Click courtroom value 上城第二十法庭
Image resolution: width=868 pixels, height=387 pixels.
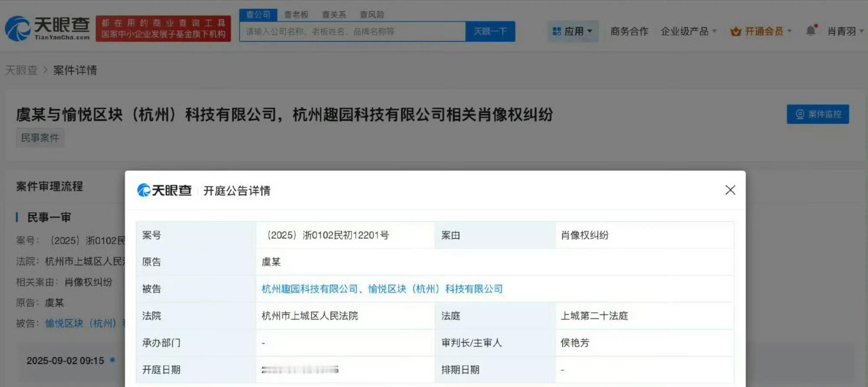(594, 316)
